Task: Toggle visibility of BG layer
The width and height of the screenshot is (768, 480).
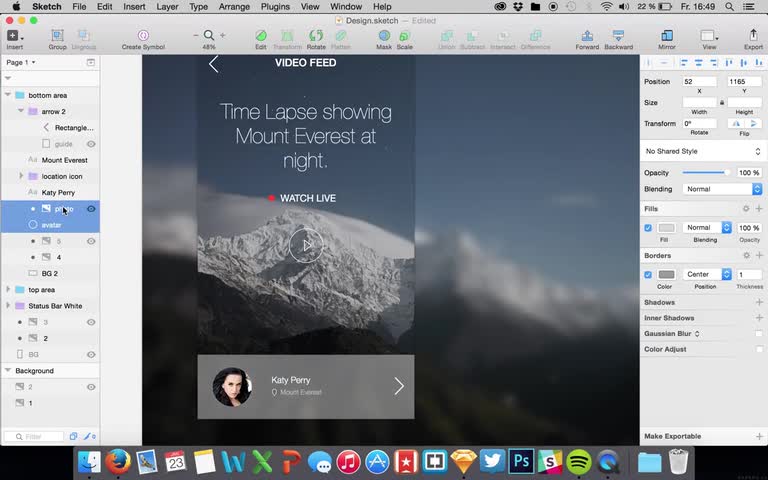Action: point(91,355)
